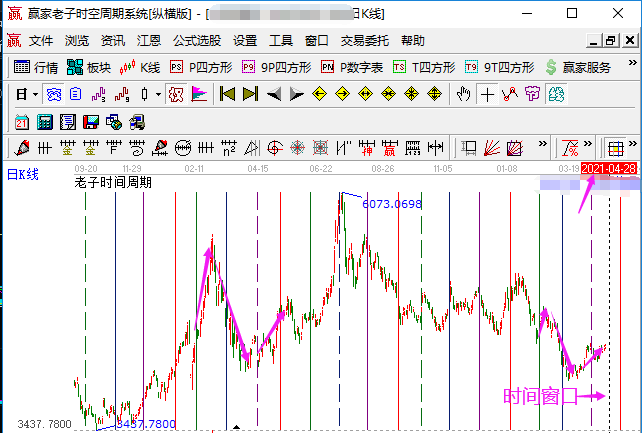642x433 pixels.
Task: Select the square-with-diagonals tool
Action: click(x=515, y=148)
